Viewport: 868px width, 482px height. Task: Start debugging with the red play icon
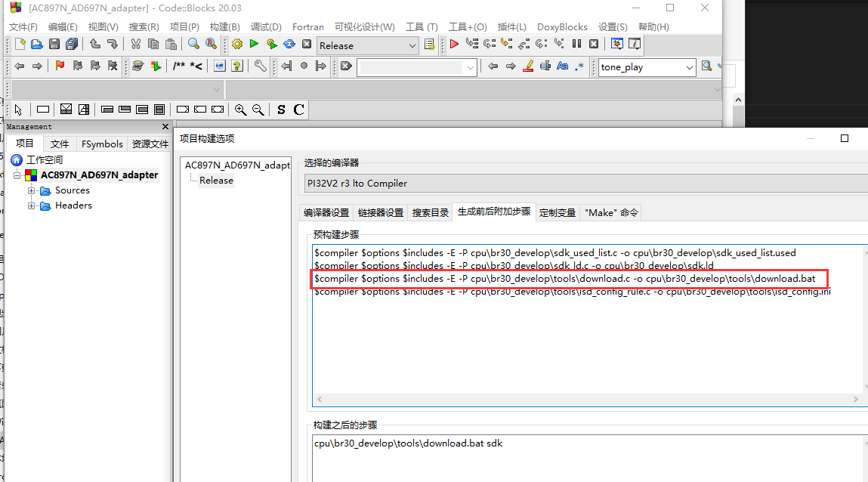pos(454,45)
